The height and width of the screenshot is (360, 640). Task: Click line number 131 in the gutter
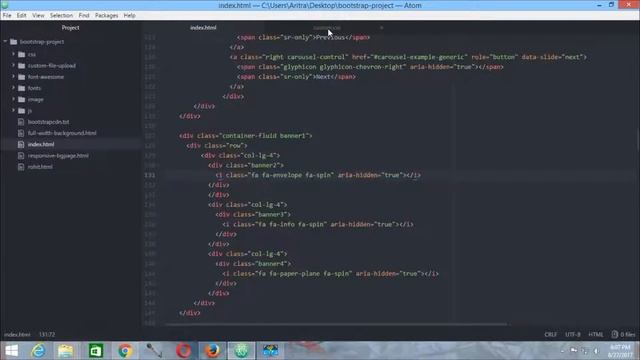coord(150,175)
